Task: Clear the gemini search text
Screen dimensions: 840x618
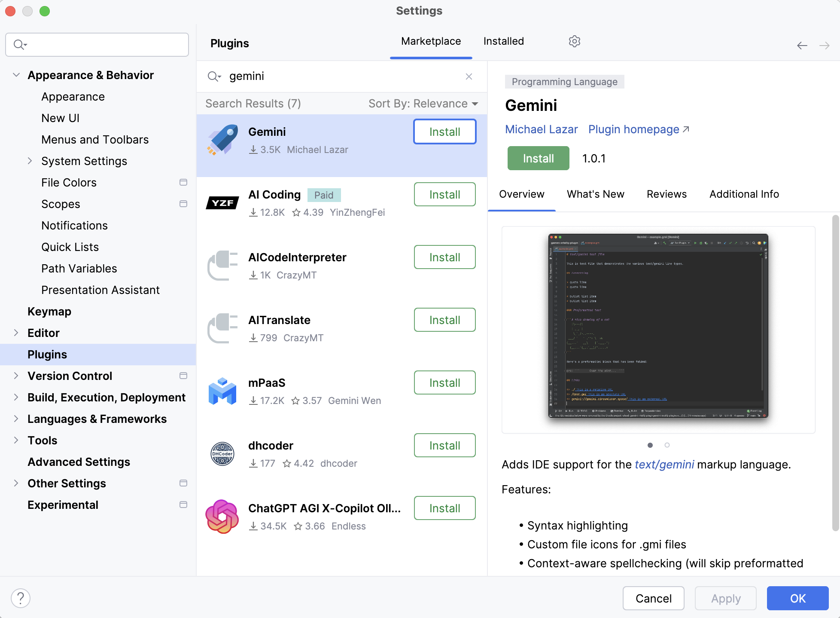Action: 469,76
